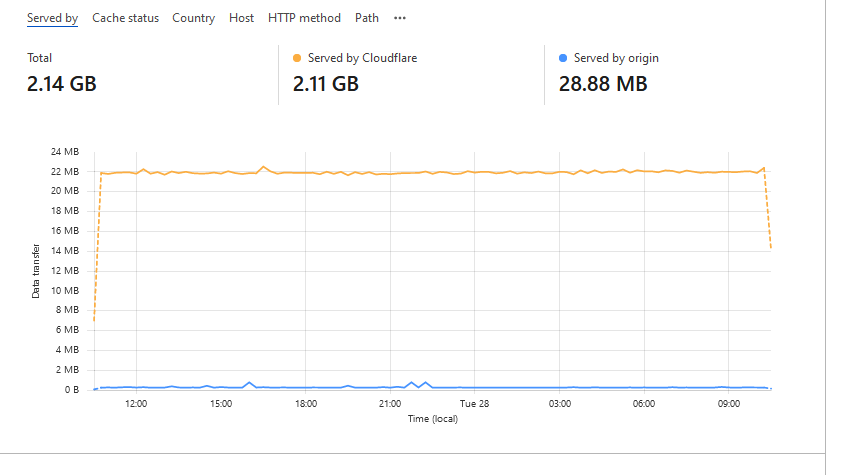The height and width of the screenshot is (475, 843).
Task: Switch to the Cache status tab
Action: [125, 18]
